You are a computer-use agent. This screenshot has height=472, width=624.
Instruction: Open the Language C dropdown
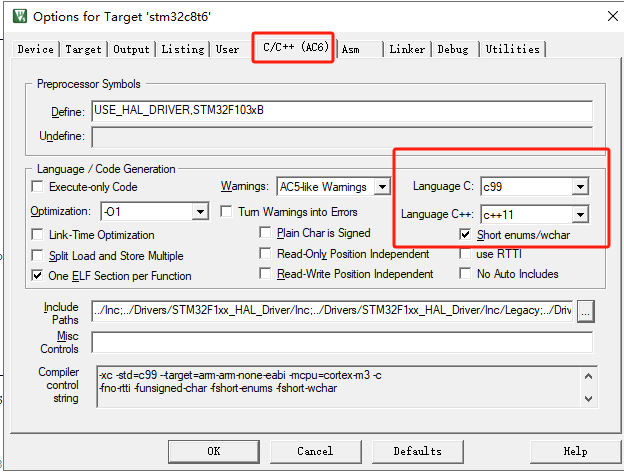(580, 186)
